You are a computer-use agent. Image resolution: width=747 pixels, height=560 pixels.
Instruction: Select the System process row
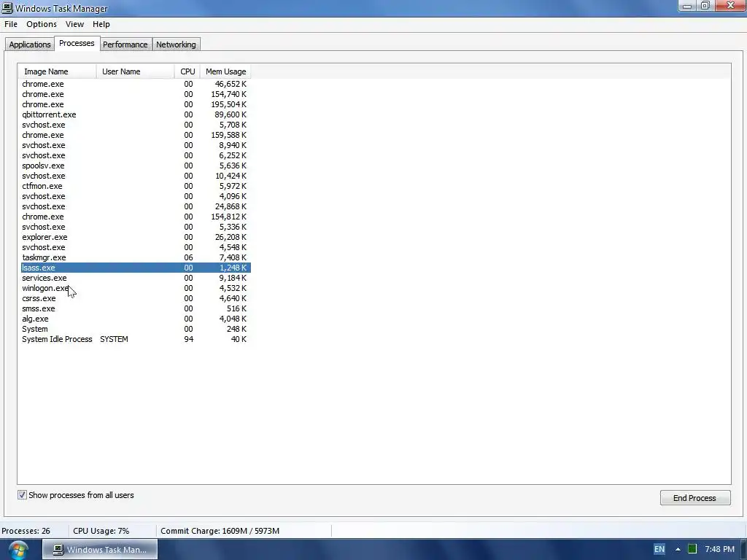tap(136, 329)
